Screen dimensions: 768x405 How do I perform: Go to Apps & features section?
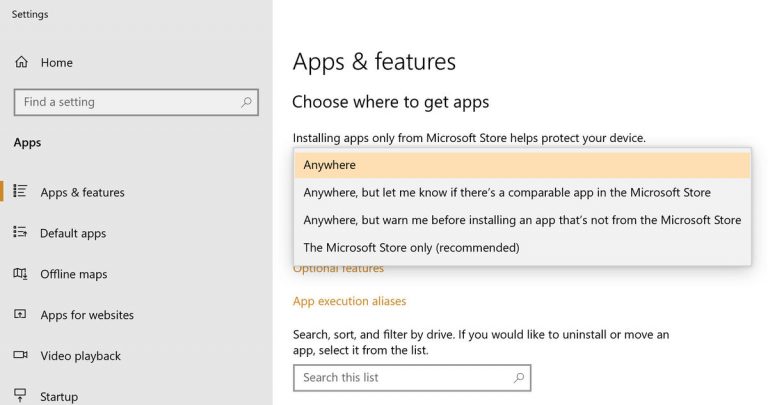coord(82,192)
